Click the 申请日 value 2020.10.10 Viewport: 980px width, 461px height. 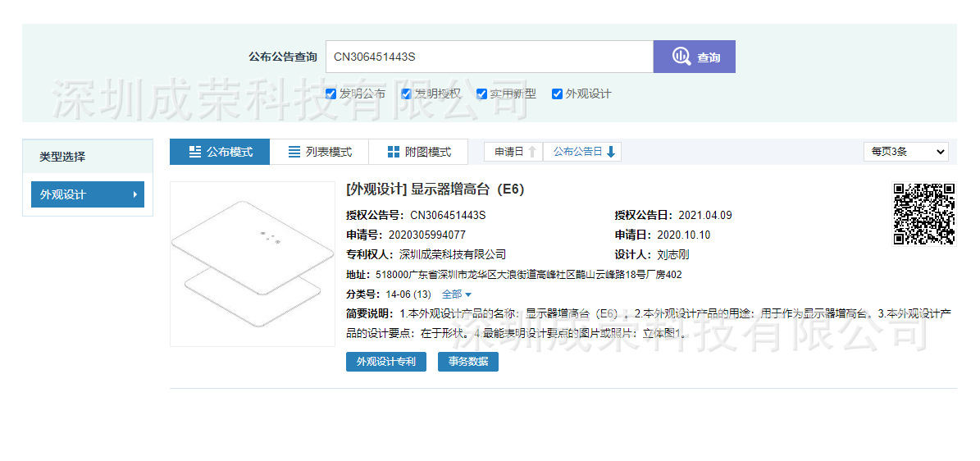click(x=684, y=235)
